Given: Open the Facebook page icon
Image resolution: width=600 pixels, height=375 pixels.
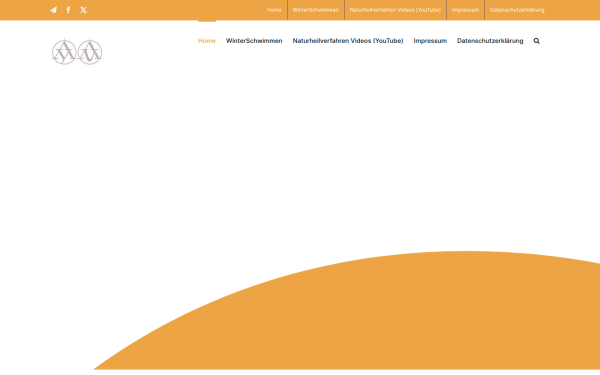Looking at the screenshot, I should coord(68,10).
